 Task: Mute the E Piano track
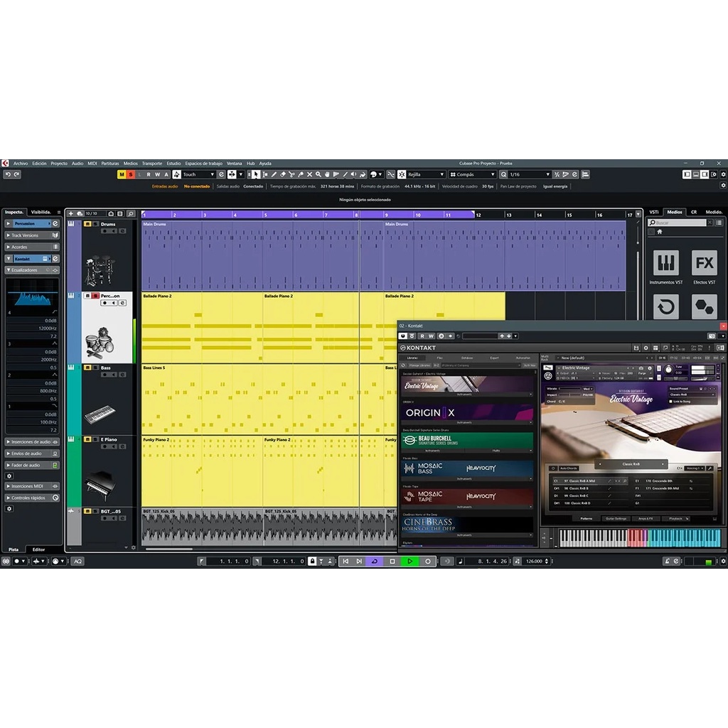(87, 439)
